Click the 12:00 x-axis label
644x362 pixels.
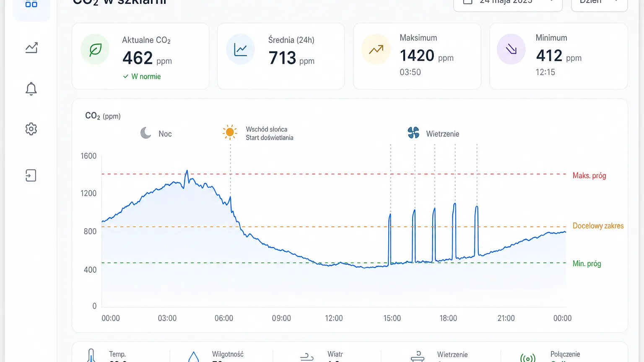coord(334,318)
